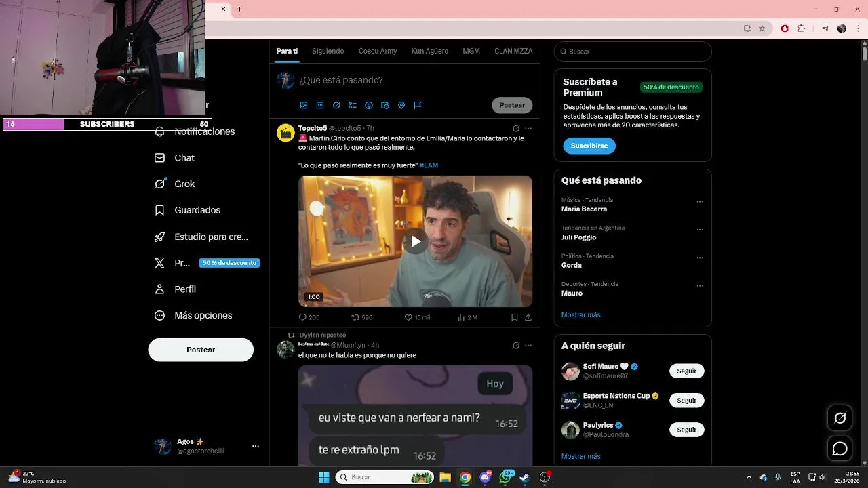Show hidden system tray icons
Screen dimensions: 868x488
[749, 477]
